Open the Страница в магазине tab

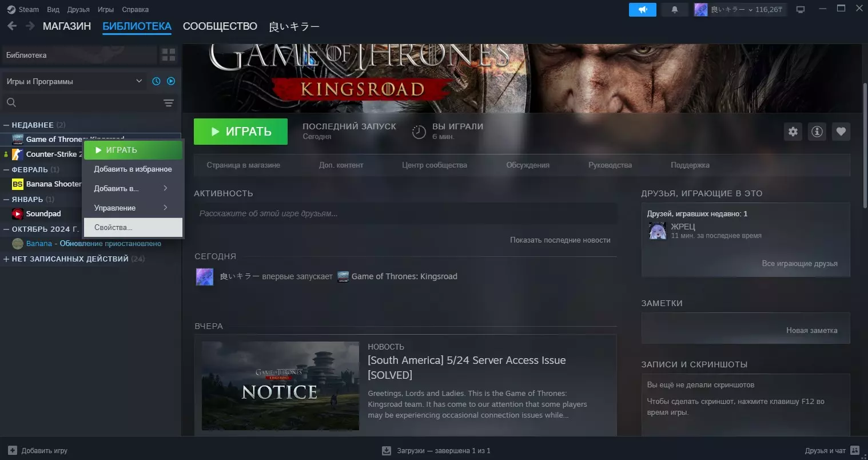(244, 165)
